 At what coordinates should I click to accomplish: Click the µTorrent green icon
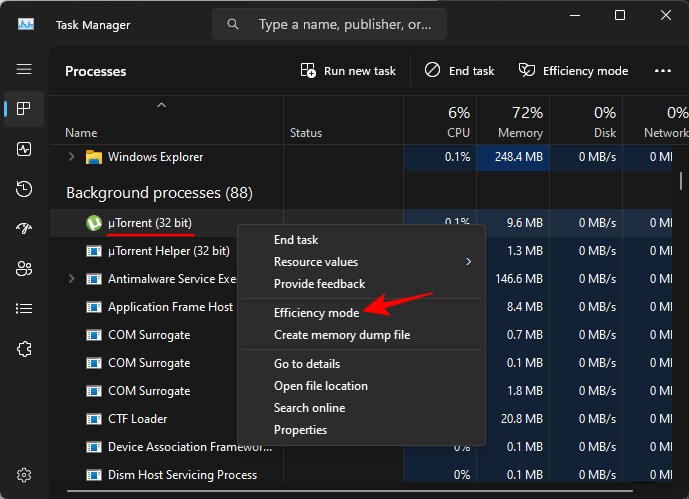click(94, 223)
